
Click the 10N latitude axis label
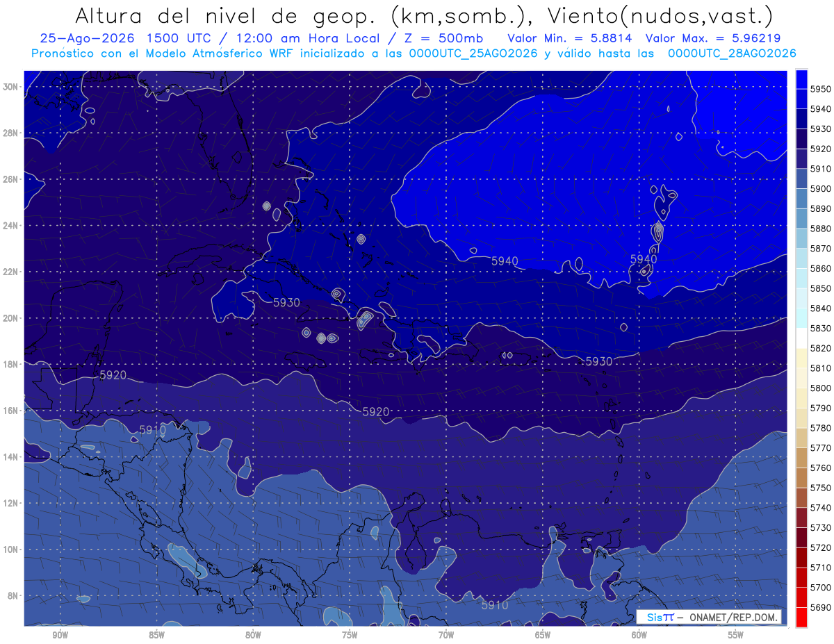coord(10,550)
